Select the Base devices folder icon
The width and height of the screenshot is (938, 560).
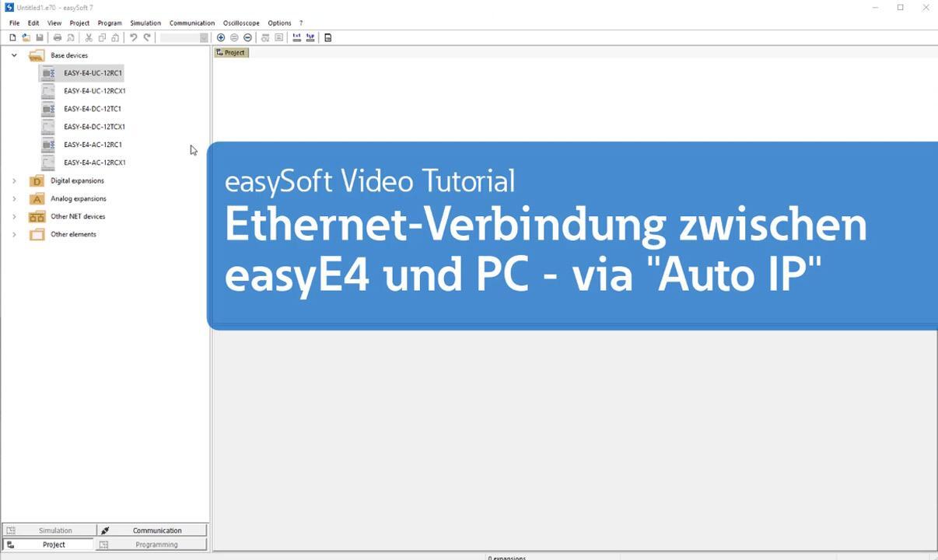click(37, 55)
